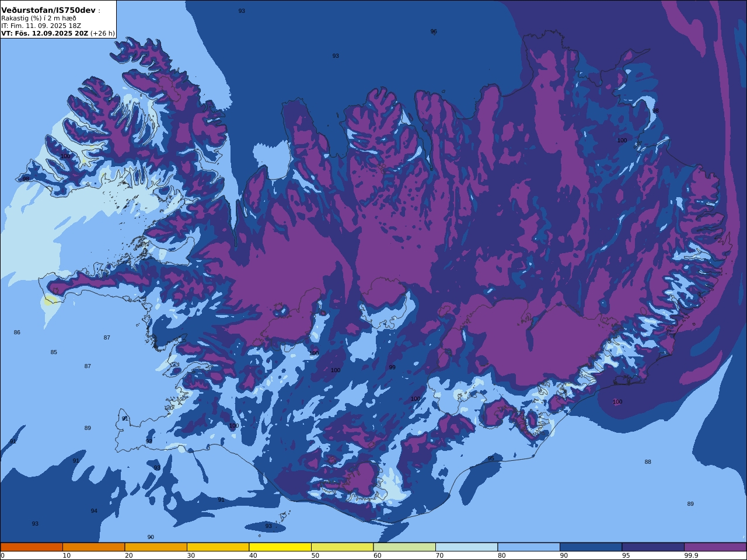Click the 70 tick label on the legend
This screenshot has height=560, width=747.
pos(439,555)
